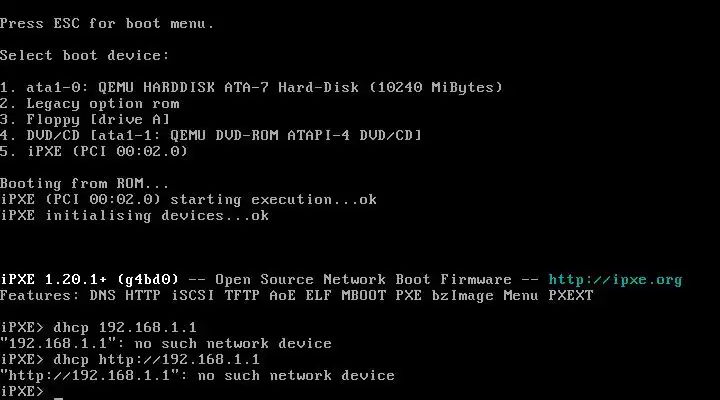The width and height of the screenshot is (720, 400).
Task: Click the bzImage feature word
Action: (x=463, y=296)
